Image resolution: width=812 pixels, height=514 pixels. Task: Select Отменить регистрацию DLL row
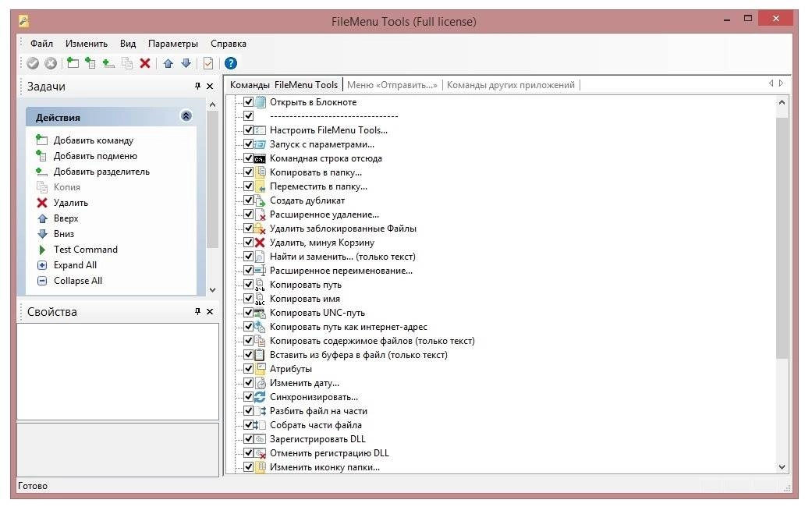(329, 453)
